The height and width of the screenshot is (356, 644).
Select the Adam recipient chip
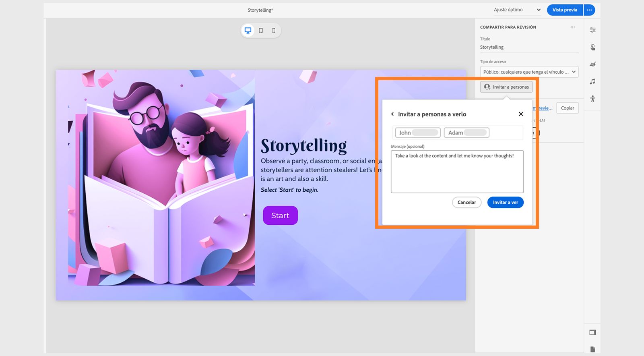coord(466,132)
